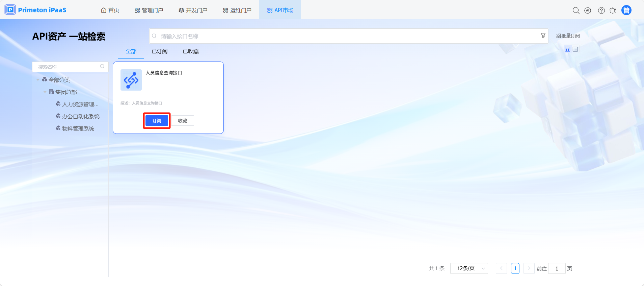Click the category search magnifier icon
Image resolution: width=644 pixels, height=286 pixels.
102,67
